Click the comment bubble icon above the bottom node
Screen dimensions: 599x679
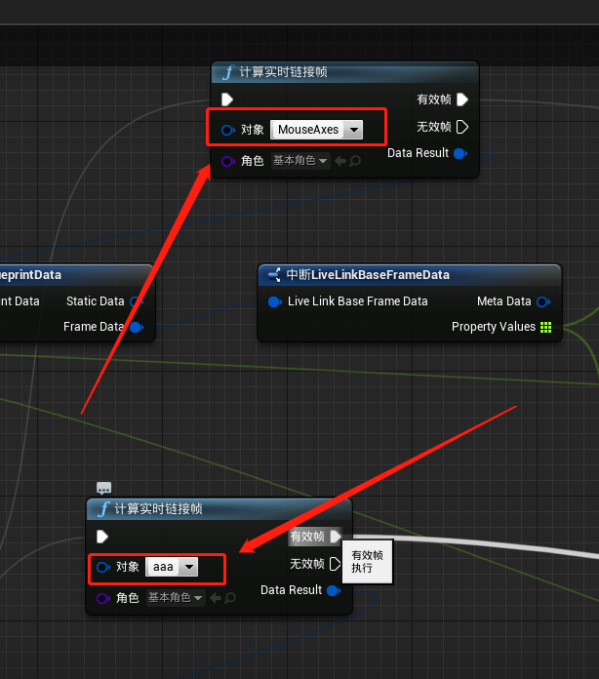pyautogui.click(x=104, y=488)
